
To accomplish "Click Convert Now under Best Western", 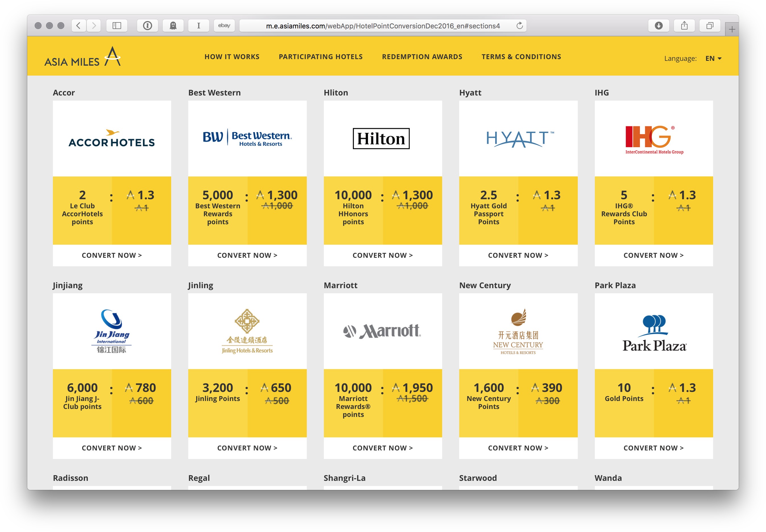I will (x=247, y=255).
